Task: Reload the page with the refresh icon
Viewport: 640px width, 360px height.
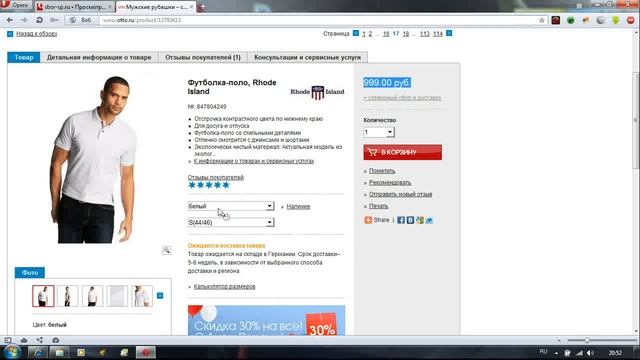Action: [39, 20]
